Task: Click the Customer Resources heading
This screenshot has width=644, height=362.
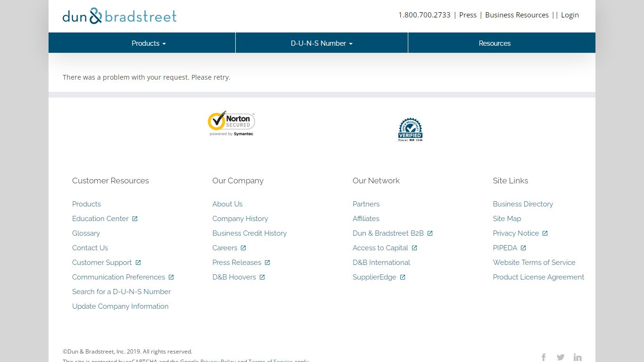Action: coord(110,181)
